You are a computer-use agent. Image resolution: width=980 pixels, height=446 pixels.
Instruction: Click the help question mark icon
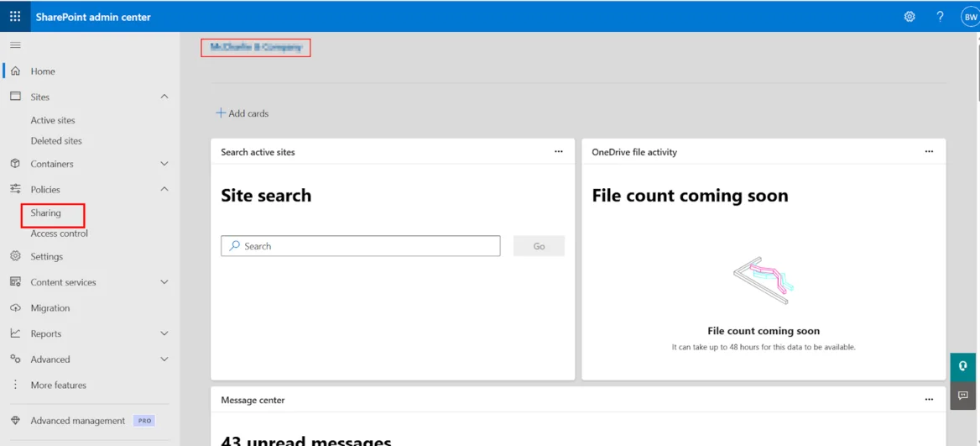click(x=940, y=17)
